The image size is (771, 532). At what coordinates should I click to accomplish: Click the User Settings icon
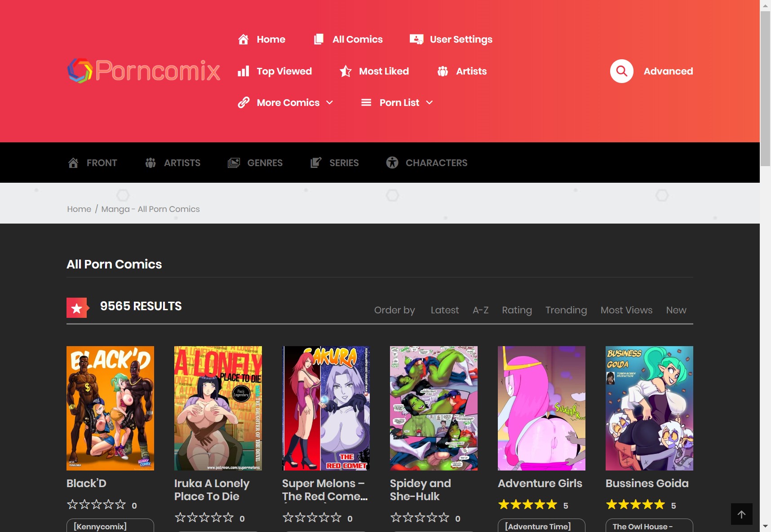[417, 40]
